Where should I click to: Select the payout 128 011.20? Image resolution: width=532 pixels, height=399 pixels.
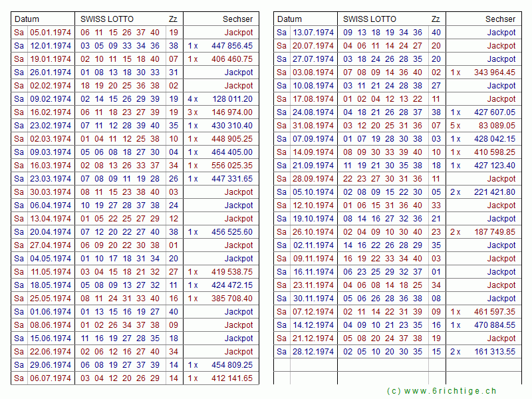232,99
